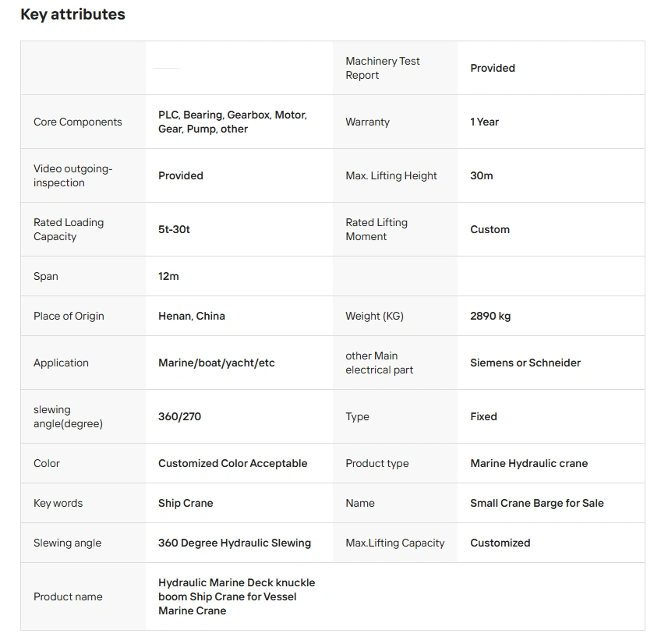Viewport: 661px width, 644px height.
Task: Click the Siemens or Schneider value
Action: coord(525,363)
